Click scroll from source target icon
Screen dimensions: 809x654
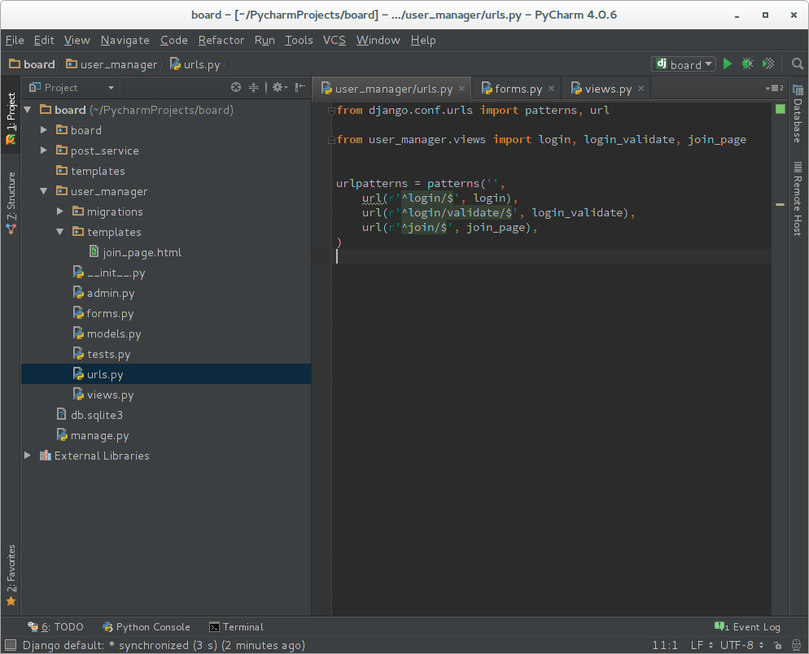point(236,87)
